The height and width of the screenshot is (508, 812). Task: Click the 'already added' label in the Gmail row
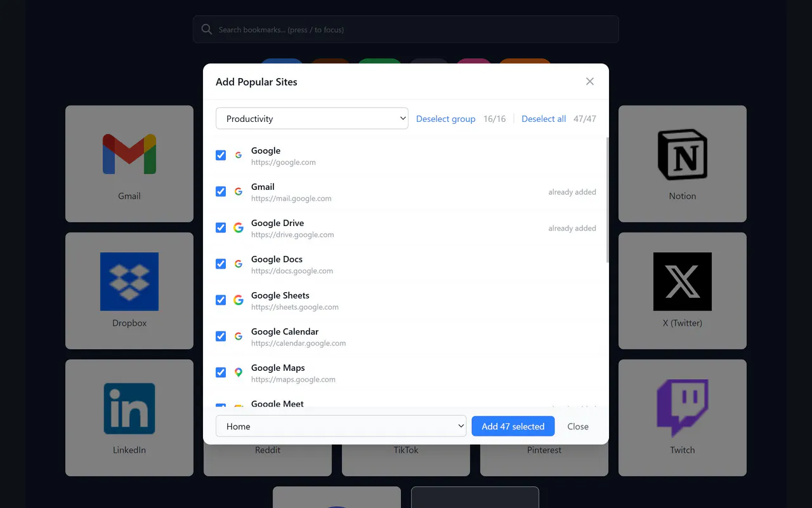pos(572,192)
